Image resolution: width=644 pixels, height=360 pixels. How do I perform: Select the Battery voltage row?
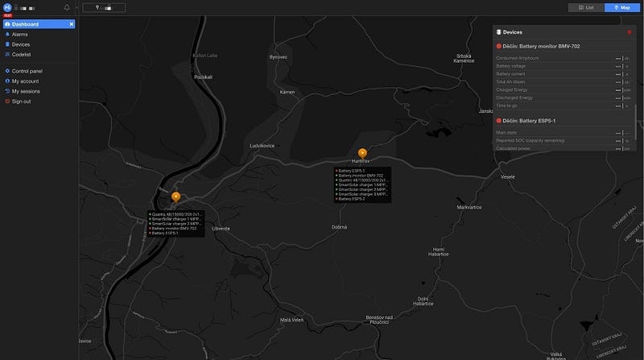(563, 66)
